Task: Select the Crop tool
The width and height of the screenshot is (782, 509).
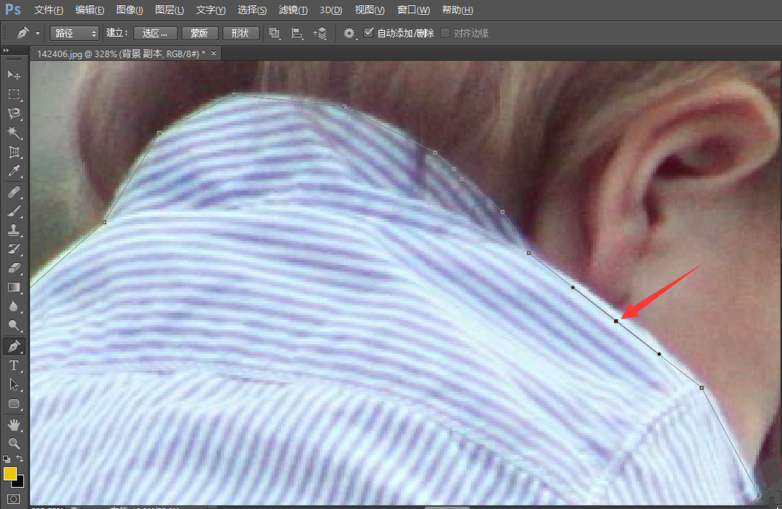Action: 13,152
